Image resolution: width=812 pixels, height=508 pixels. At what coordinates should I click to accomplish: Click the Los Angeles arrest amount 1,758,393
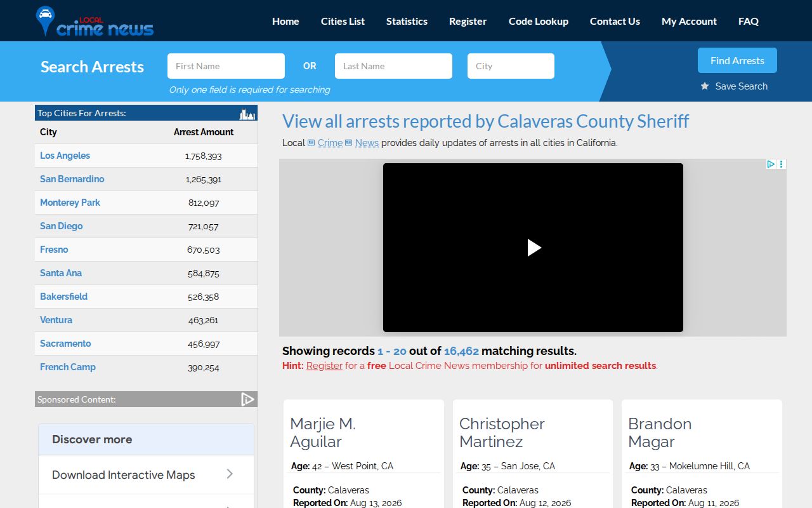(204, 156)
